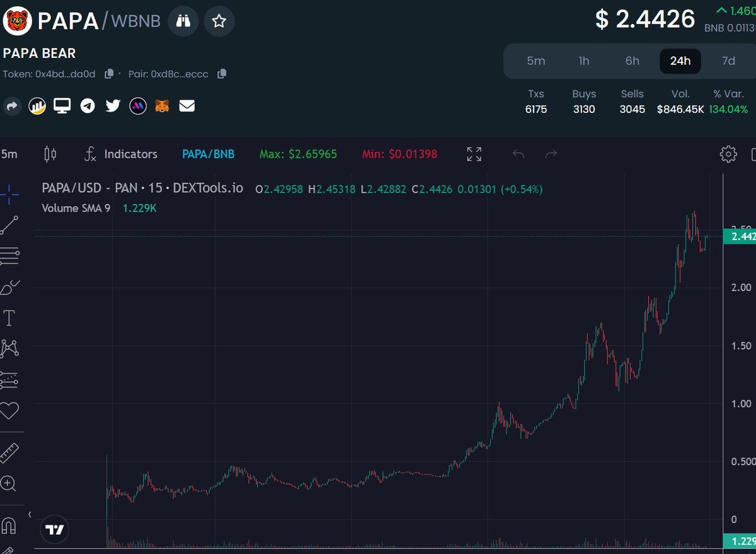This screenshot has height=554, width=756.
Task: Click the Sells 3045 statistic
Action: click(632, 101)
